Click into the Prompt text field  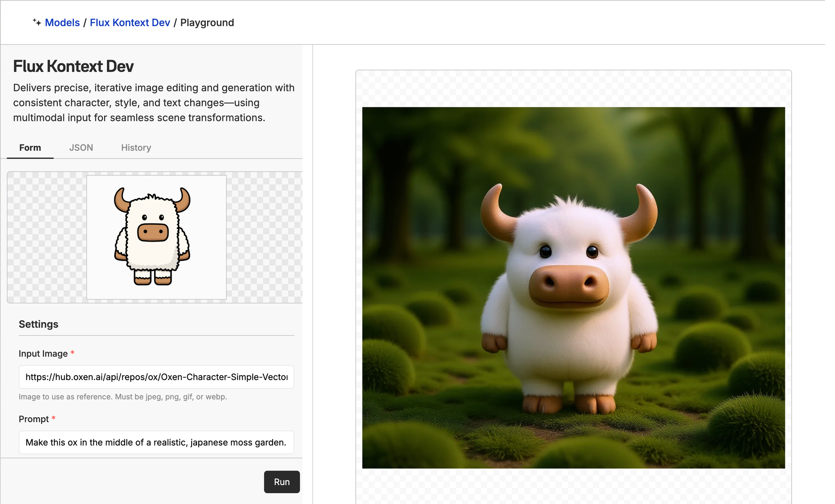point(156,442)
